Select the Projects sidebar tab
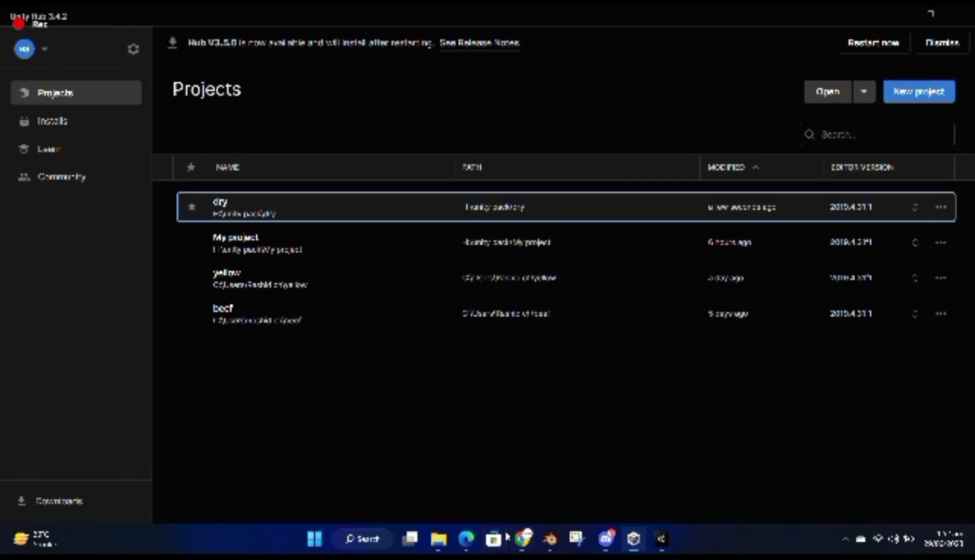 pyautogui.click(x=76, y=93)
